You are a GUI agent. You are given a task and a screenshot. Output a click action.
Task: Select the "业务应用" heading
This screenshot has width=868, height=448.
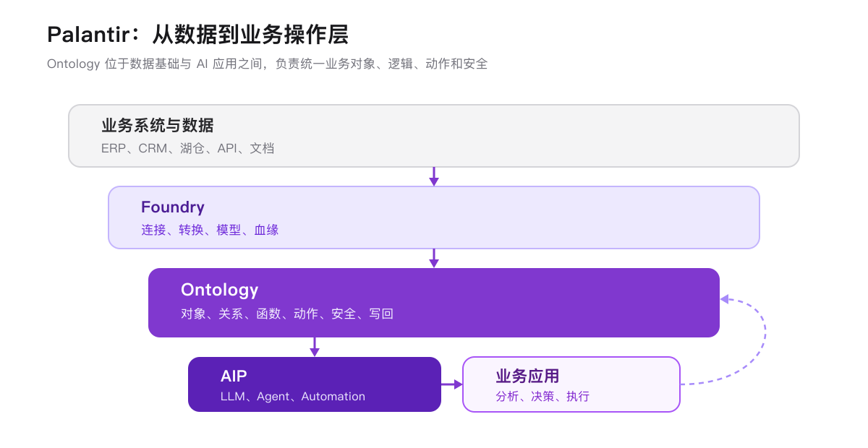[527, 376]
